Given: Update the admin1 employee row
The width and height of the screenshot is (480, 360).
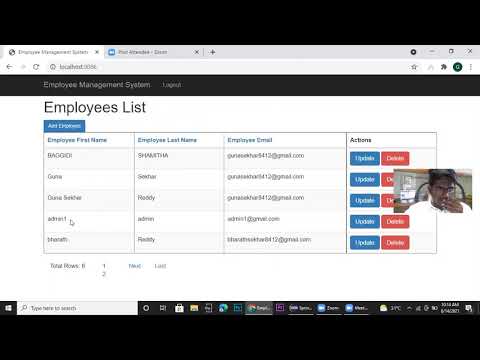Looking at the screenshot, I should (x=365, y=222).
